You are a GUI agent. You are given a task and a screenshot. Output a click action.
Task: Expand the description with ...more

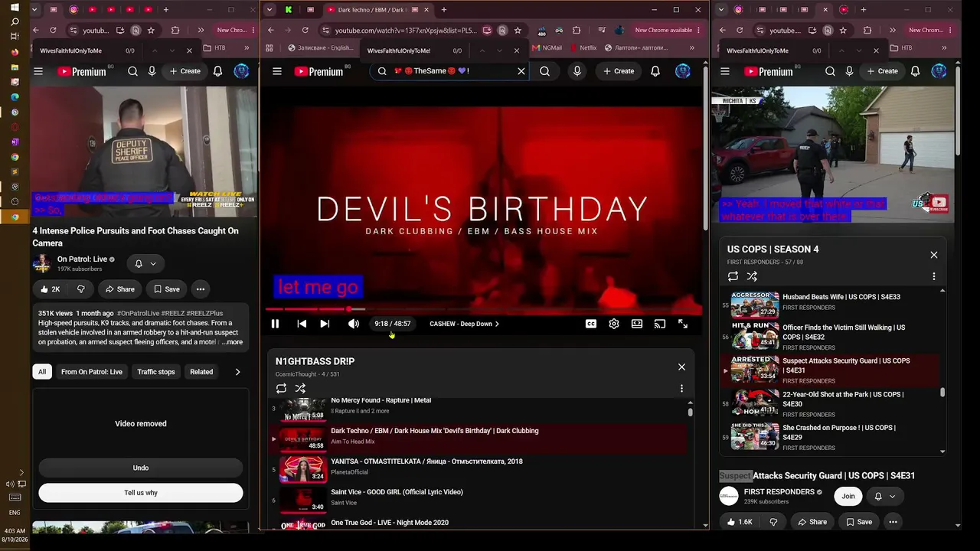click(x=232, y=343)
